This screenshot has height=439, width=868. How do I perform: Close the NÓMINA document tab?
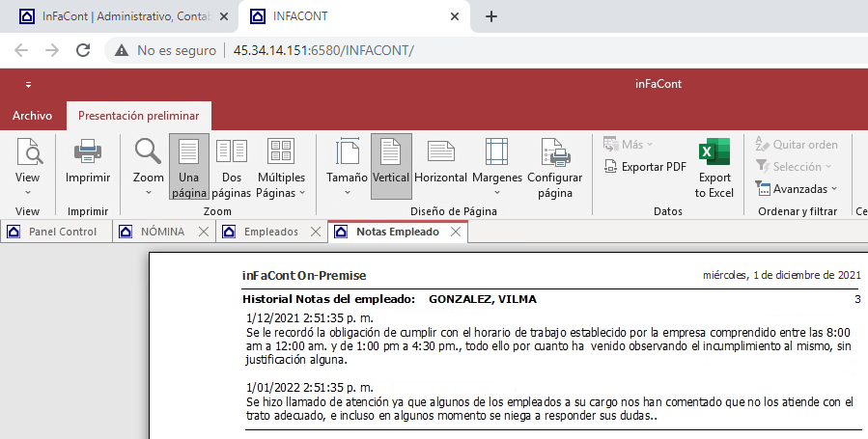(204, 232)
